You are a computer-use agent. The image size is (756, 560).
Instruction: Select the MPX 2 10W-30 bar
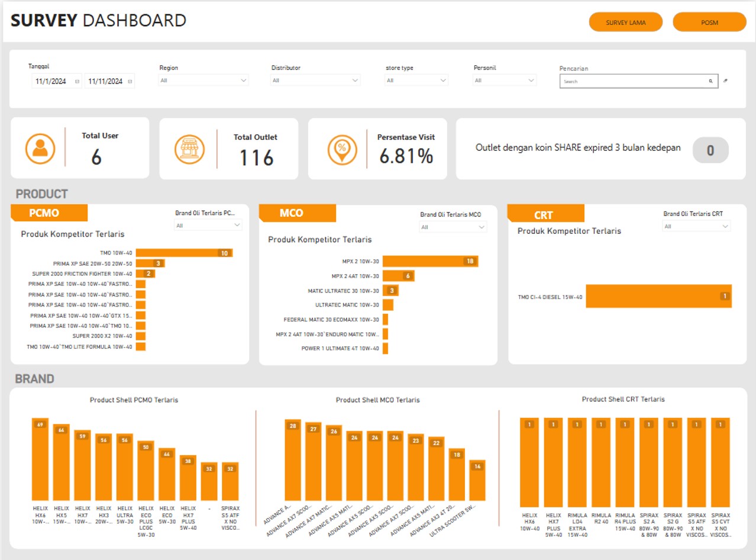coord(430,261)
